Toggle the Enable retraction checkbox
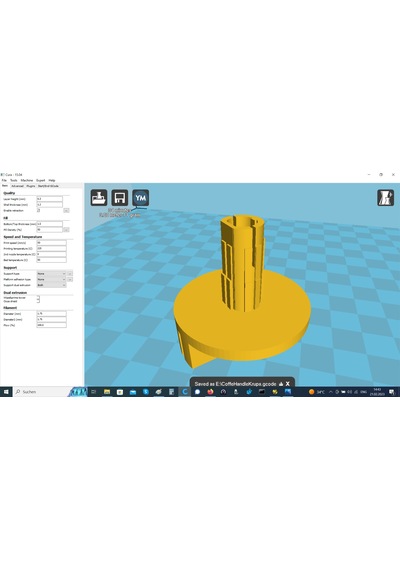The width and height of the screenshot is (400, 570). [x=39, y=210]
